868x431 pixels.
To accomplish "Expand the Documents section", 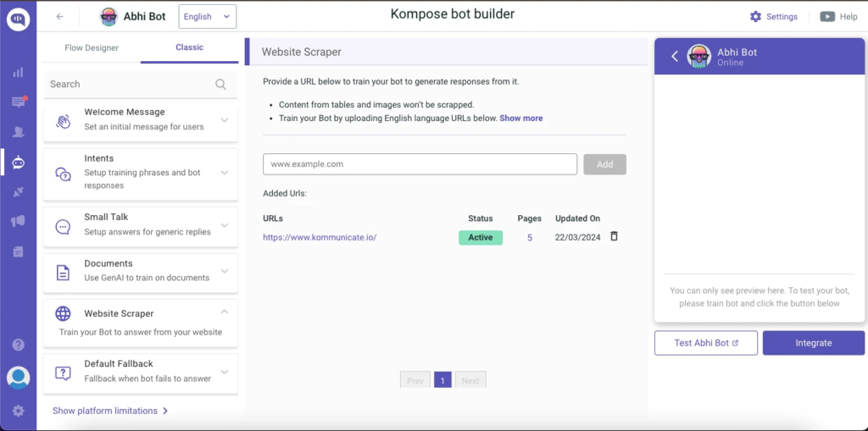I will (224, 271).
